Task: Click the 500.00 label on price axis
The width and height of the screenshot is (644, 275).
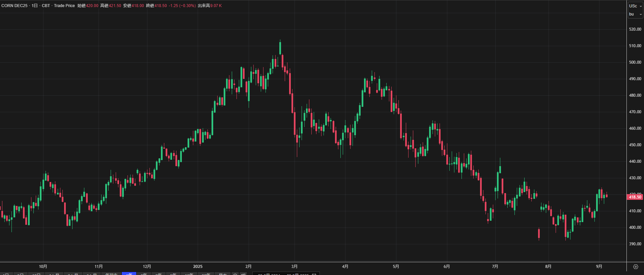Action: click(635, 62)
